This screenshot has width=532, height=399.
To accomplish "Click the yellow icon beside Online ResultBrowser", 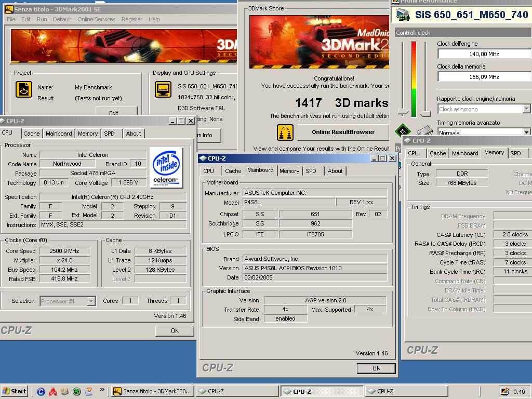I will tap(285, 132).
